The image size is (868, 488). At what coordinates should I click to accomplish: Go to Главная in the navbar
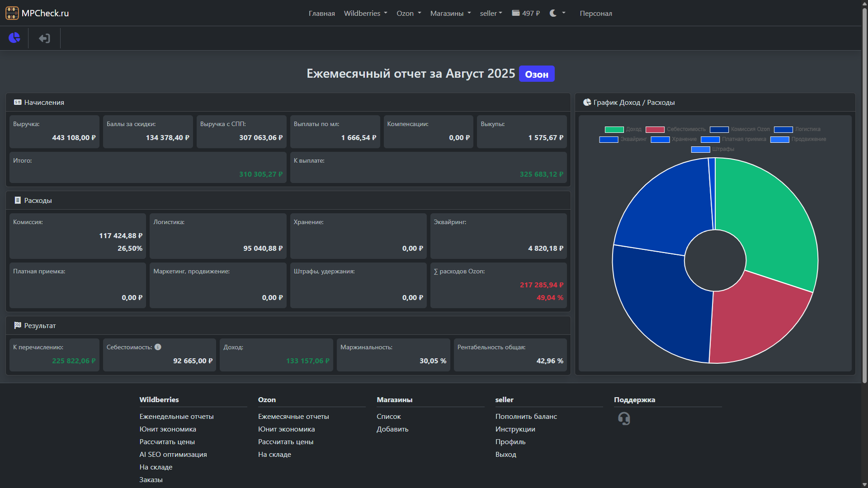click(x=321, y=13)
